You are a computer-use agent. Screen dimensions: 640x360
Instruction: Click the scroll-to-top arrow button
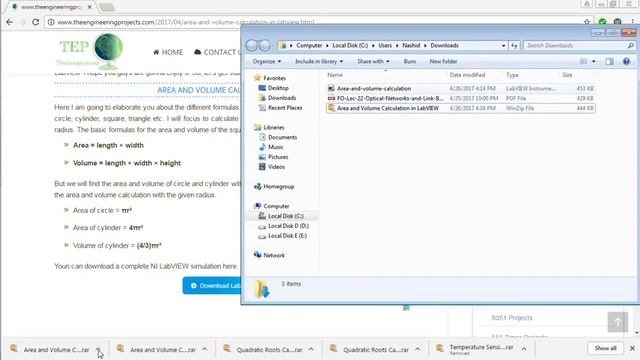click(x=618, y=322)
